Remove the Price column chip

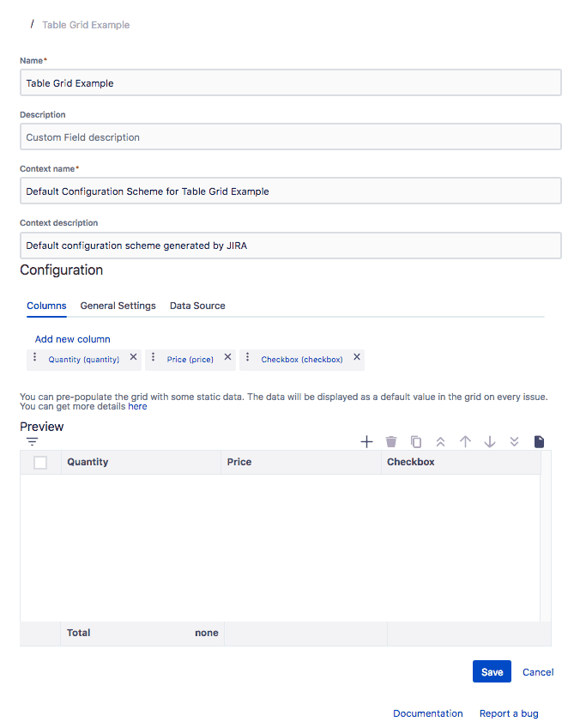[x=227, y=357]
